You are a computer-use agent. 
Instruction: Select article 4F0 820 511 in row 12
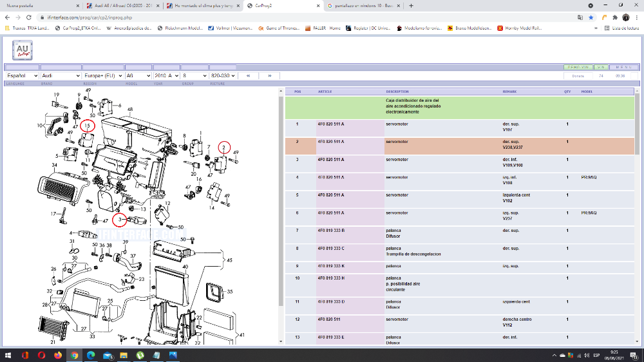point(328,319)
